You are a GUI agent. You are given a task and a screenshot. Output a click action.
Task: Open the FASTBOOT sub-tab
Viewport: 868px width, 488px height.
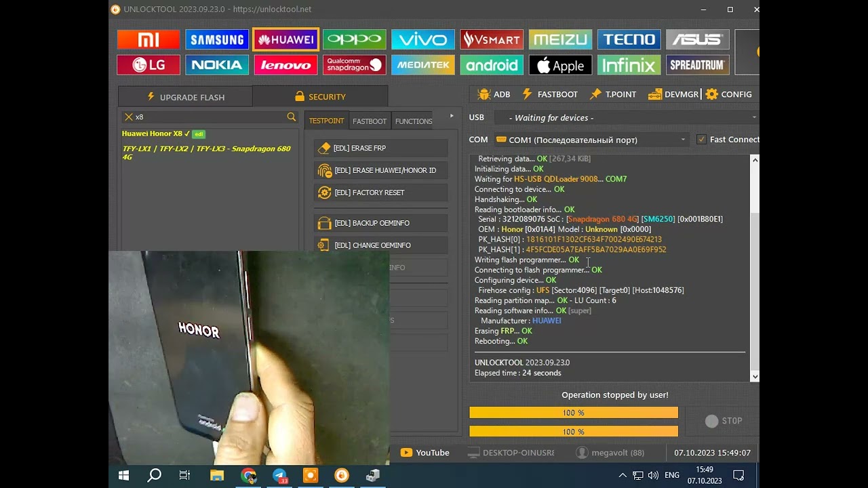pos(370,121)
